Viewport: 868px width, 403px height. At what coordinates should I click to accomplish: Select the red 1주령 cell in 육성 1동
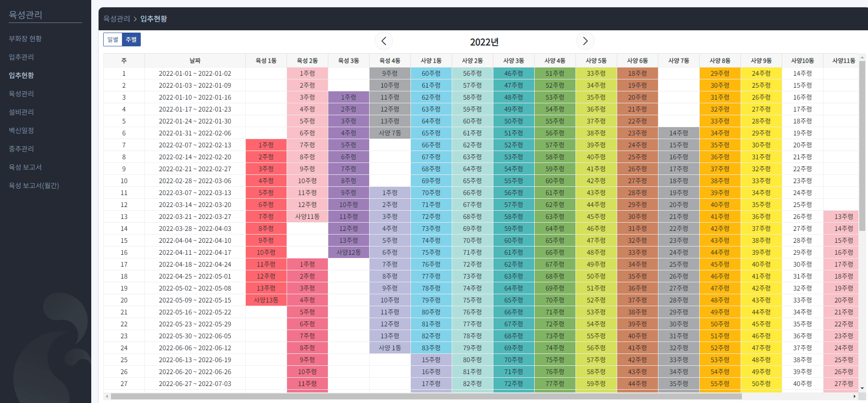click(266, 145)
